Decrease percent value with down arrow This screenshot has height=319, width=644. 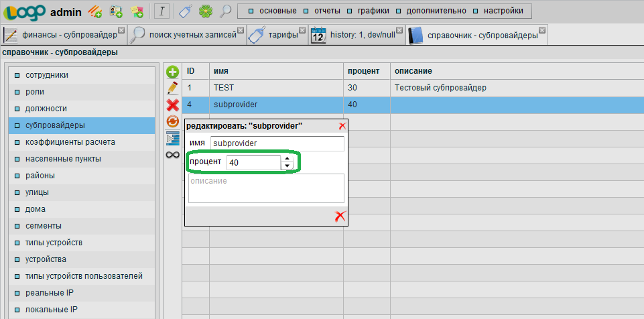pyautogui.click(x=287, y=166)
